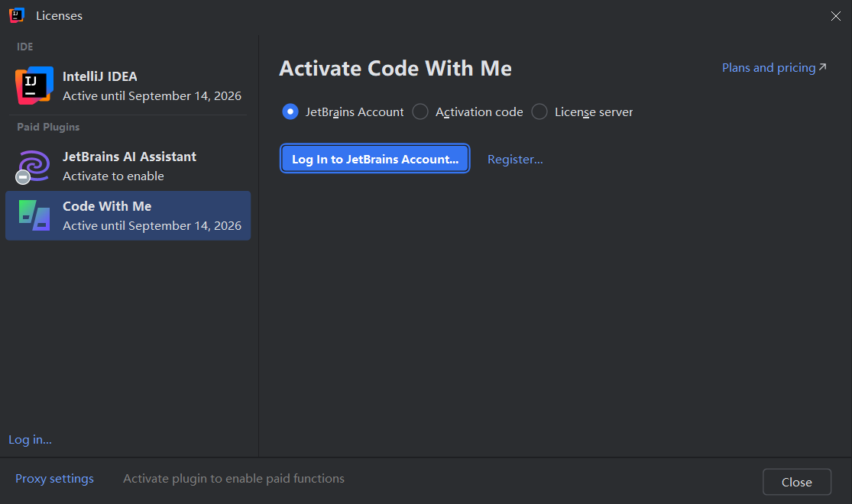This screenshot has height=504, width=852.
Task: Click the 'Activate Code With Me' heading
Action: 395,69
